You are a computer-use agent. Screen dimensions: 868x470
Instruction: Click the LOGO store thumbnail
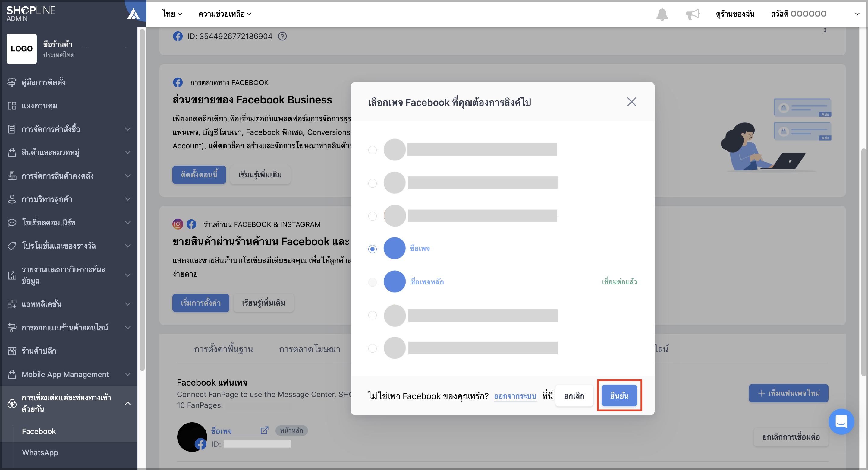point(22,49)
